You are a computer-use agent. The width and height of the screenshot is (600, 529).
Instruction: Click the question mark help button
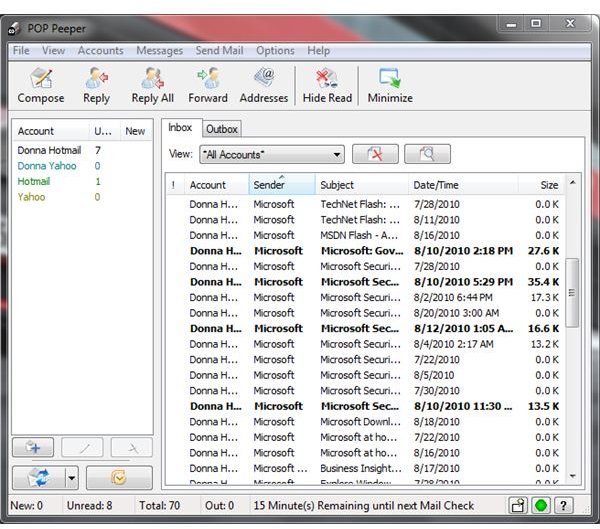pyautogui.click(x=563, y=505)
